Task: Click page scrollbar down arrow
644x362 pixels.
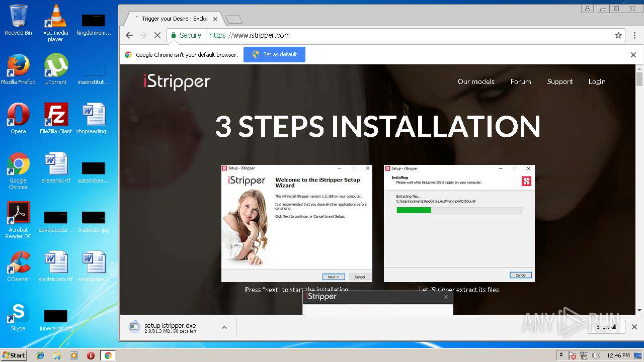Action: click(639, 310)
